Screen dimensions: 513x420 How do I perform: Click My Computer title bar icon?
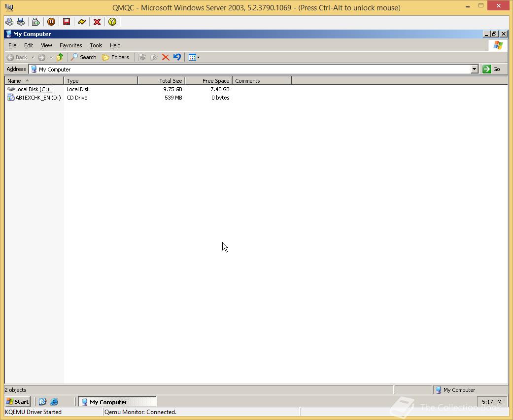coord(9,34)
